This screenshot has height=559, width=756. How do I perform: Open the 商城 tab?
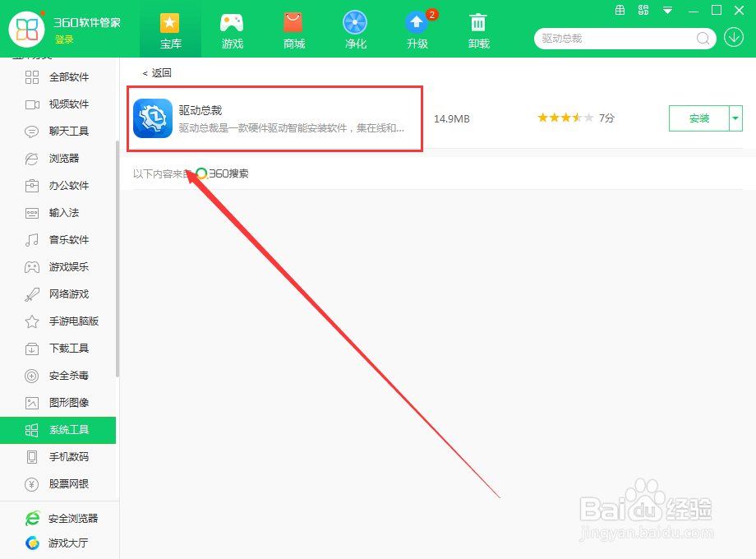(x=293, y=31)
